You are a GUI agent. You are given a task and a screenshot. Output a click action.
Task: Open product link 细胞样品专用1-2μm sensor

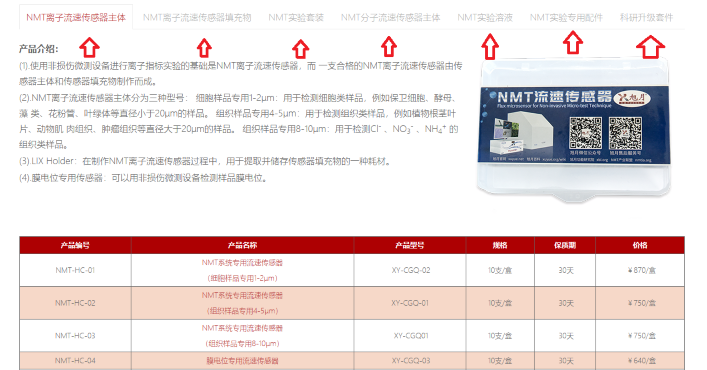[x=242, y=270]
